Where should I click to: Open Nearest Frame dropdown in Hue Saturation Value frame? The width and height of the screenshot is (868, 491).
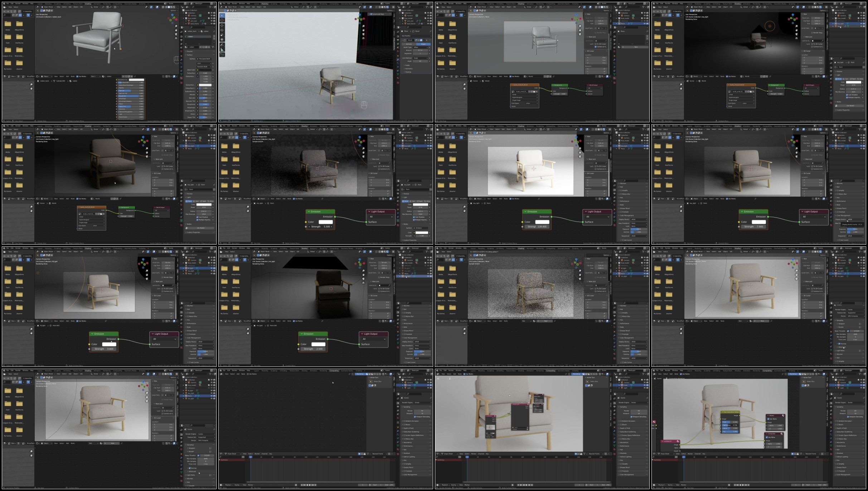point(813,454)
